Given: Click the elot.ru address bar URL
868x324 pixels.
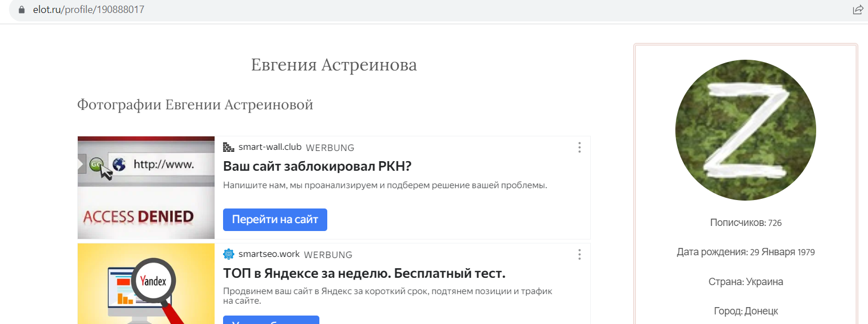Looking at the screenshot, I should point(88,10).
